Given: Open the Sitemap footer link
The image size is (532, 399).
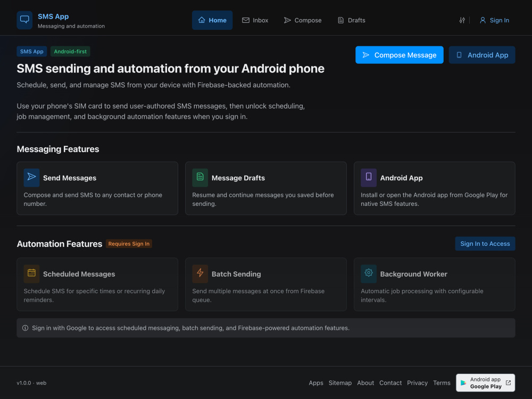Looking at the screenshot, I should (340, 383).
